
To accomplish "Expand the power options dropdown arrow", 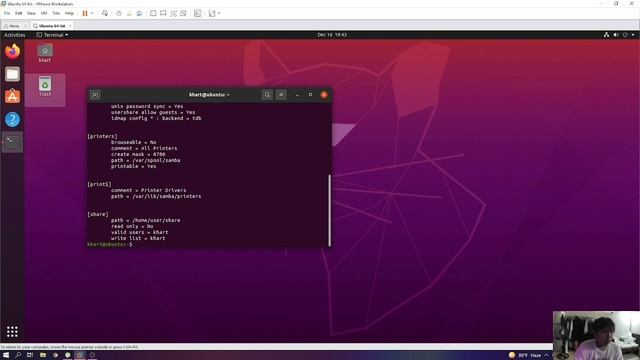I will click(x=92, y=13).
